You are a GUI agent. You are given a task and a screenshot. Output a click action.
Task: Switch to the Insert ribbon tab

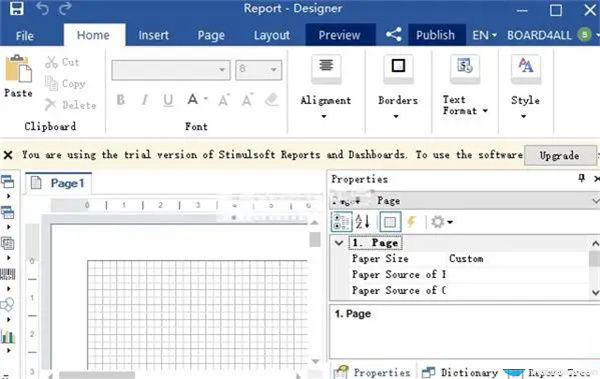point(153,35)
